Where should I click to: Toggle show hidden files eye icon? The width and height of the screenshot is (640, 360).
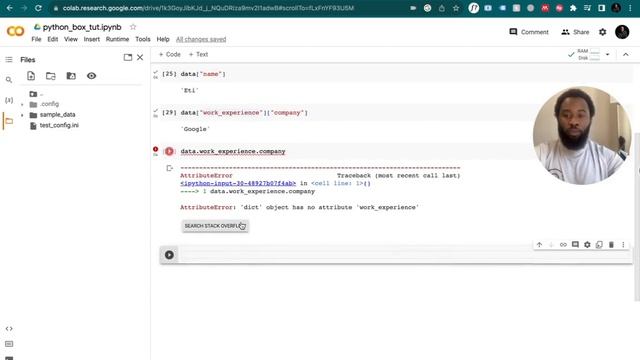[91, 76]
